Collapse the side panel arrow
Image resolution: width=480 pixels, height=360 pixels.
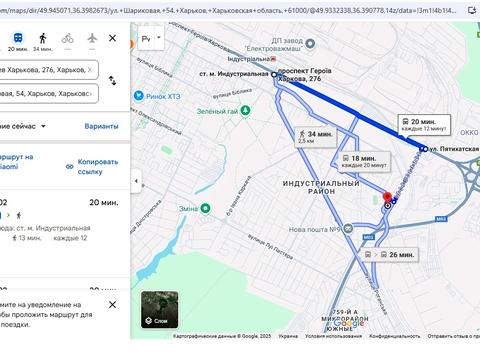(136, 181)
